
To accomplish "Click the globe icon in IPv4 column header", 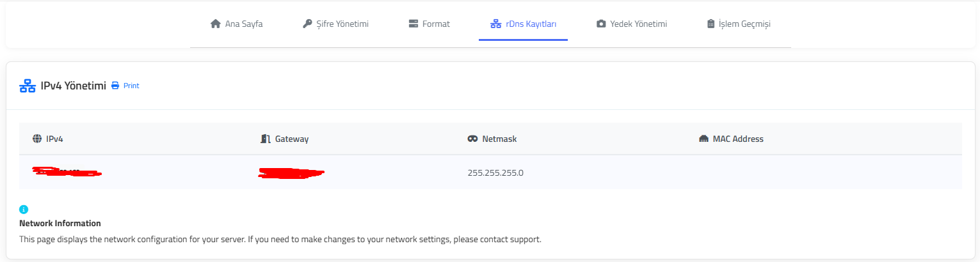I will 36,139.
